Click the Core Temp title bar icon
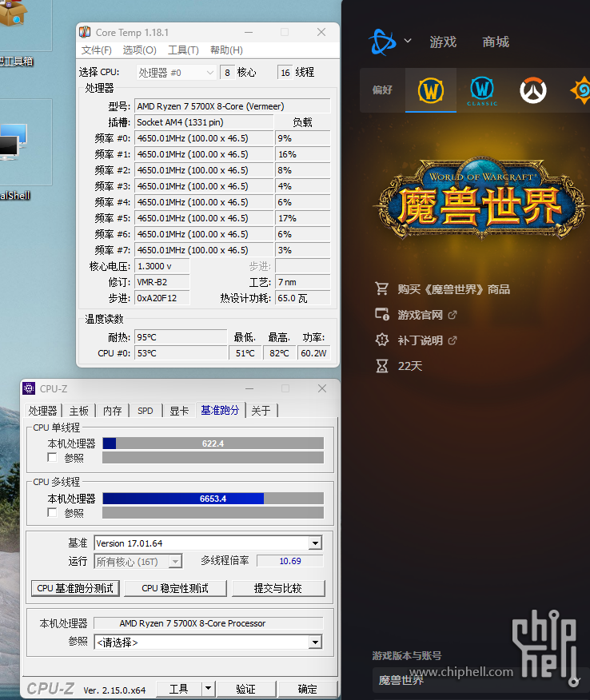The width and height of the screenshot is (590, 700). tap(85, 32)
